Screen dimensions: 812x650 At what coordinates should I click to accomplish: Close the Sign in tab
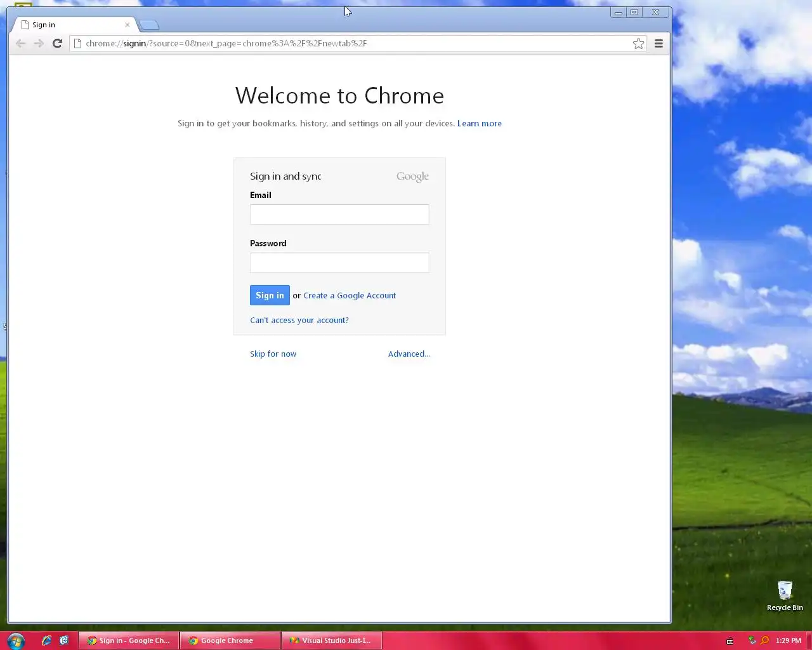128,25
